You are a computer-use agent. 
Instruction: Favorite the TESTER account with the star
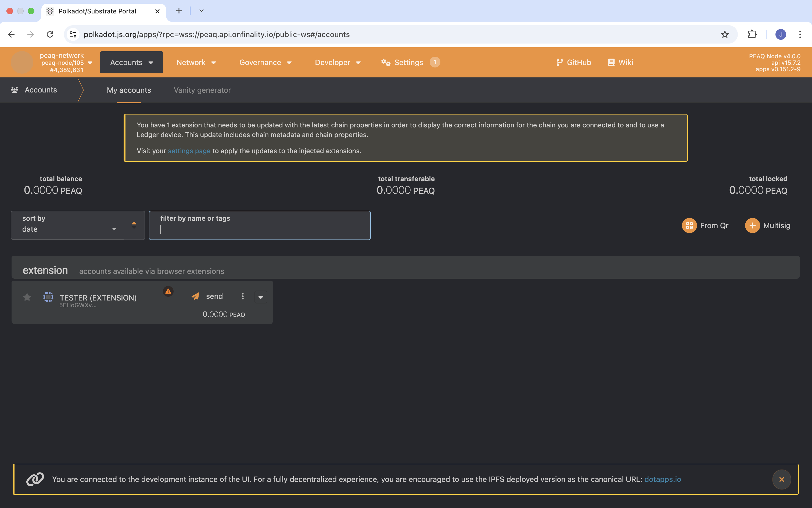(x=27, y=297)
